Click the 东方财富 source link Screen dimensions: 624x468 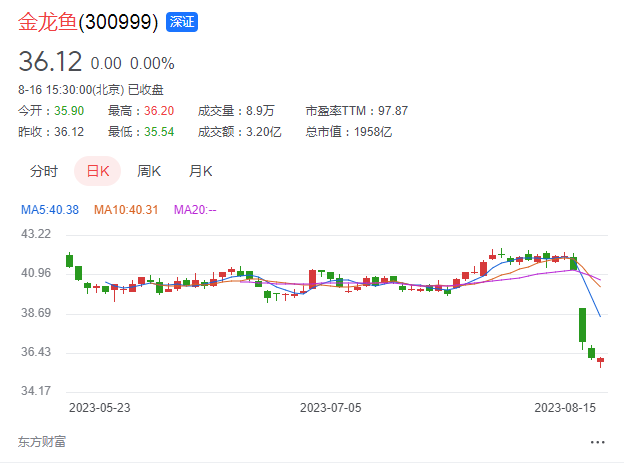click(x=42, y=442)
